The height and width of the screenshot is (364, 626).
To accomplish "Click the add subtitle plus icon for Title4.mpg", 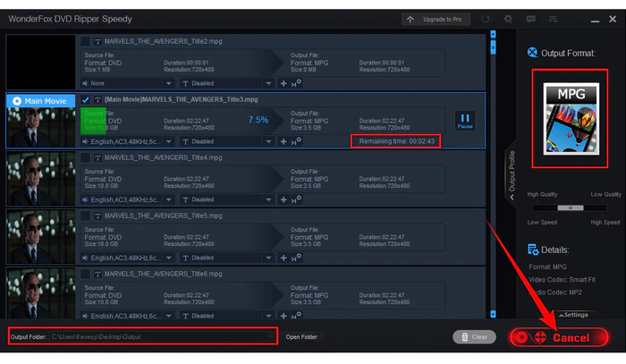I will click(283, 199).
